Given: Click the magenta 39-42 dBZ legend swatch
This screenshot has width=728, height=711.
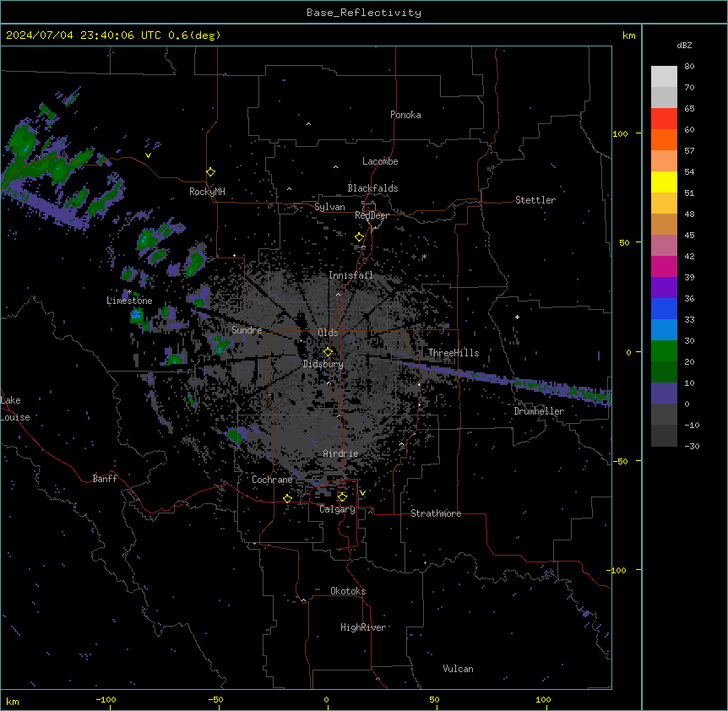Looking at the screenshot, I should click(664, 266).
